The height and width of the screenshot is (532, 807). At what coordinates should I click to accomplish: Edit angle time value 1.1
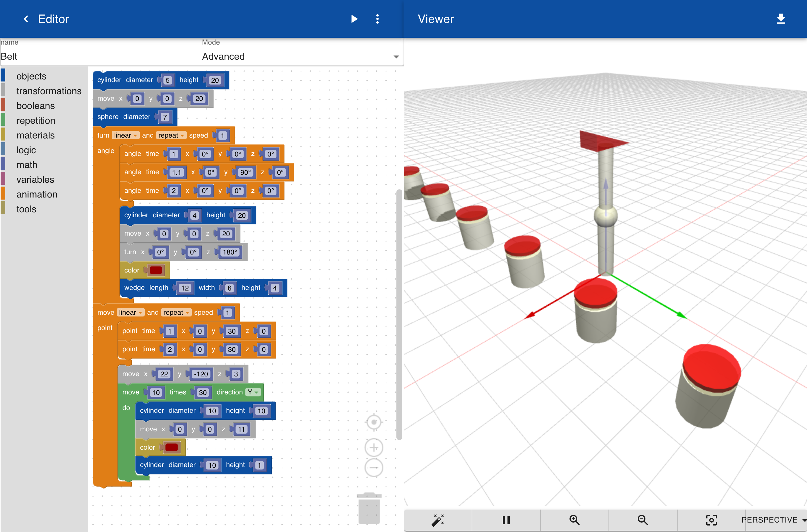tap(177, 172)
